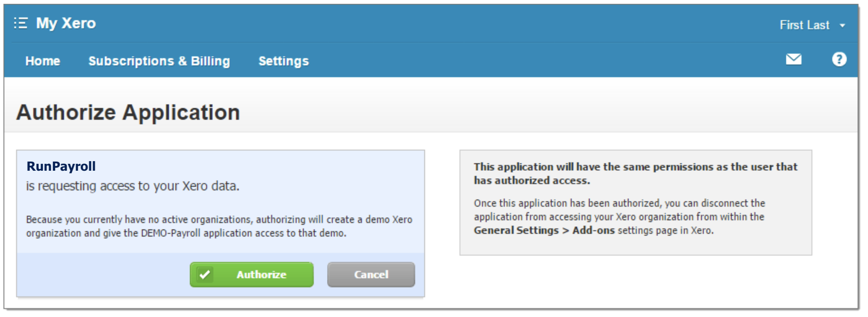This screenshot has height=317, width=868.
Task: Click the bold General Settings > Add-ons text
Action: 544,231
